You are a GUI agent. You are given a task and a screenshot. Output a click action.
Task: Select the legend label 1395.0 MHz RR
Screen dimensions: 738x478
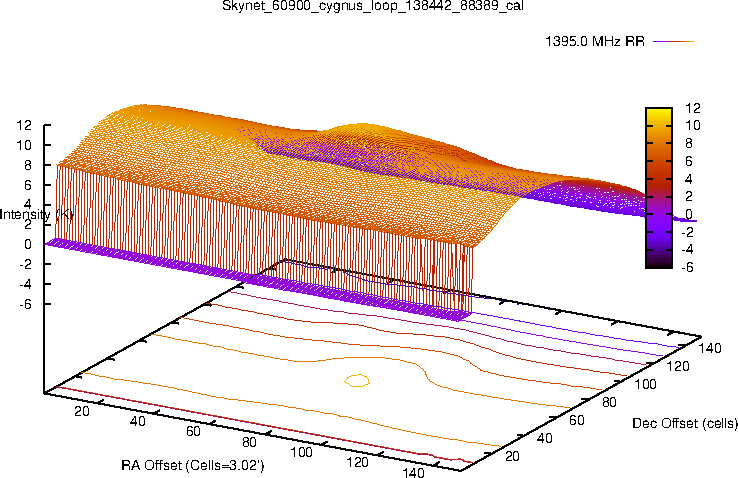(x=595, y=41)
